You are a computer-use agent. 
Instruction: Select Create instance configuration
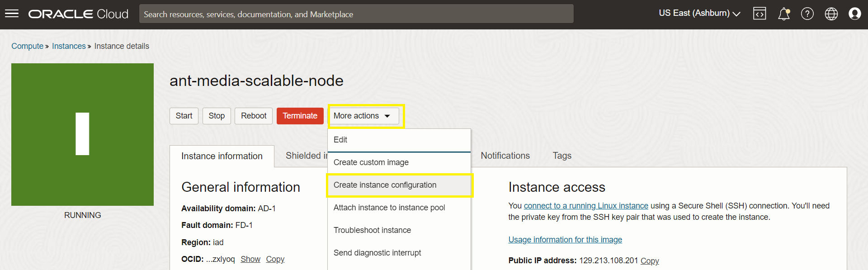[x=399, y=185]
